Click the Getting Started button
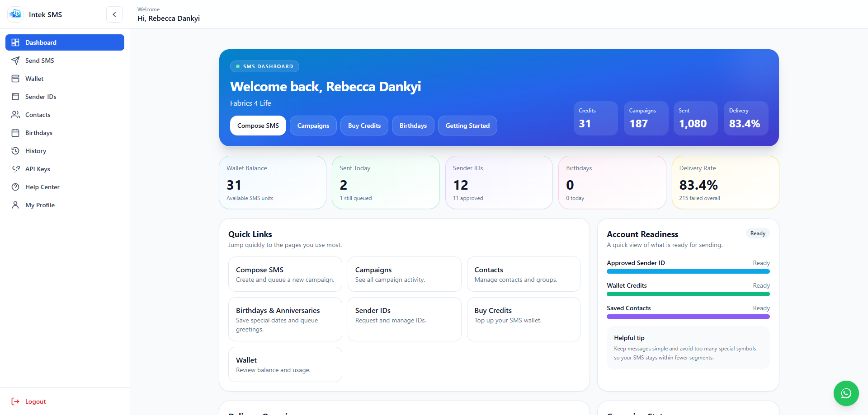868x415 pixels. pyautogui.click(x=467, y=126)
